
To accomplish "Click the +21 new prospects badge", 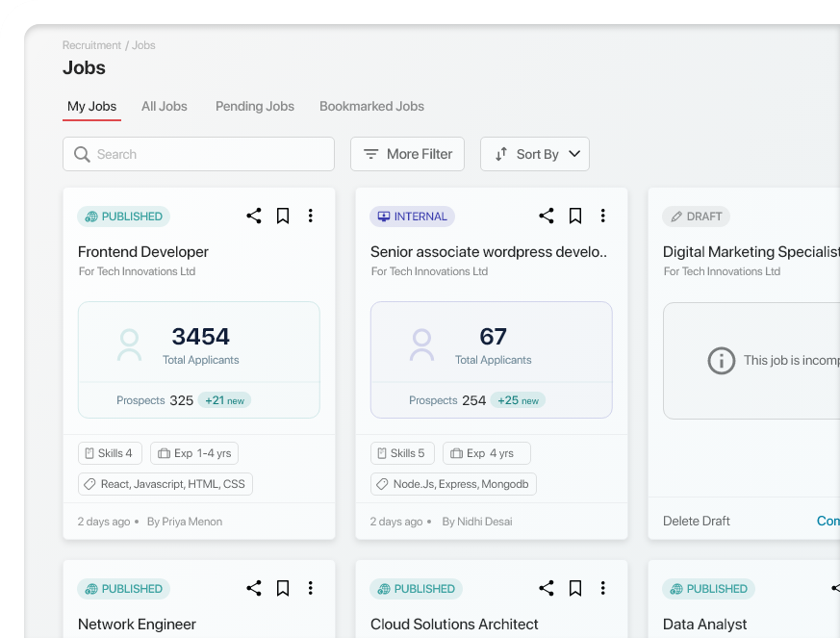I will point(224,400).
